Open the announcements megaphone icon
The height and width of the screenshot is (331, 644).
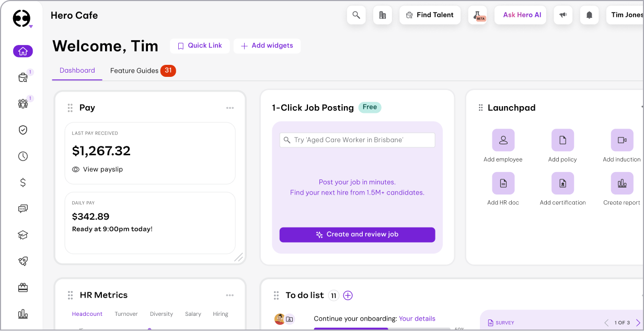click(563, 15)
